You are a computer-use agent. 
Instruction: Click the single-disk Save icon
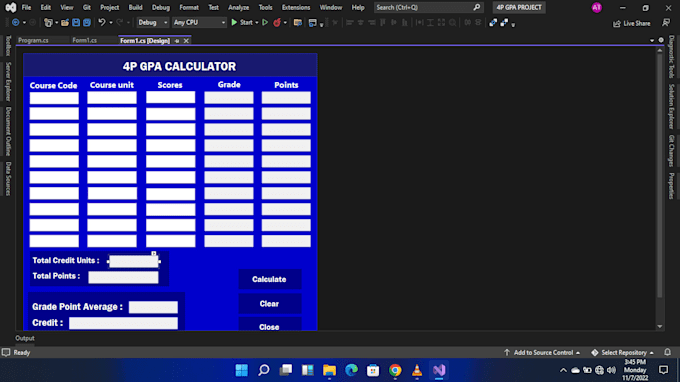click(x=76, y=23)
